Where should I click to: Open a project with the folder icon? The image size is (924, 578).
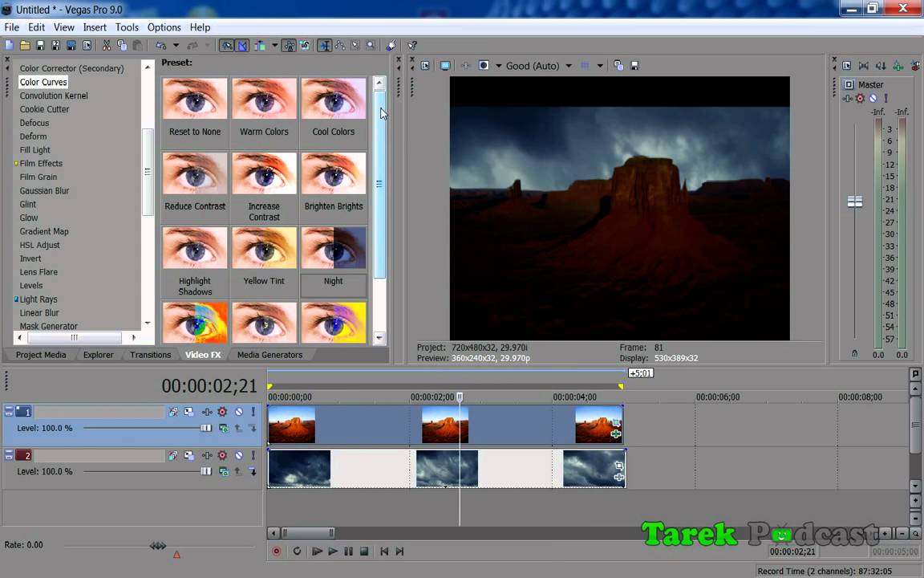[x=25, y=46]
